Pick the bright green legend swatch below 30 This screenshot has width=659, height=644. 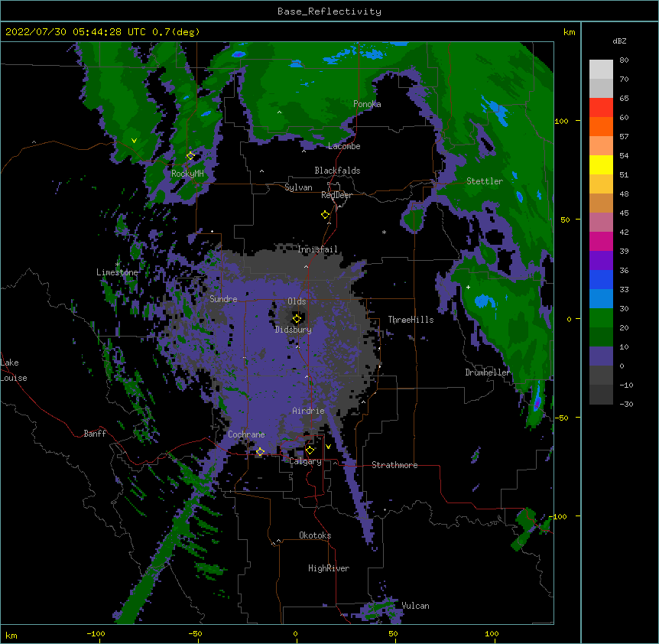click(x=601, y=318)
